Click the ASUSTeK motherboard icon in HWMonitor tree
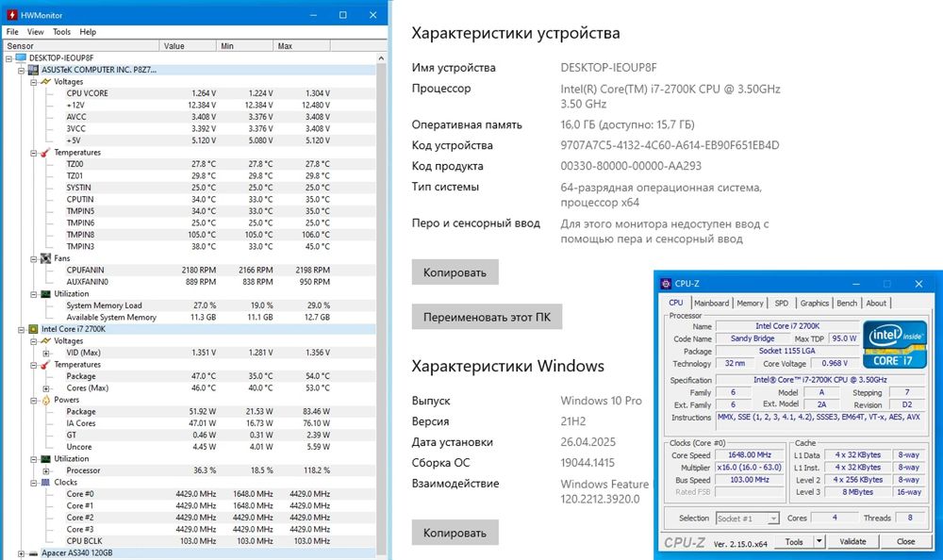 [x=33, y=70]
